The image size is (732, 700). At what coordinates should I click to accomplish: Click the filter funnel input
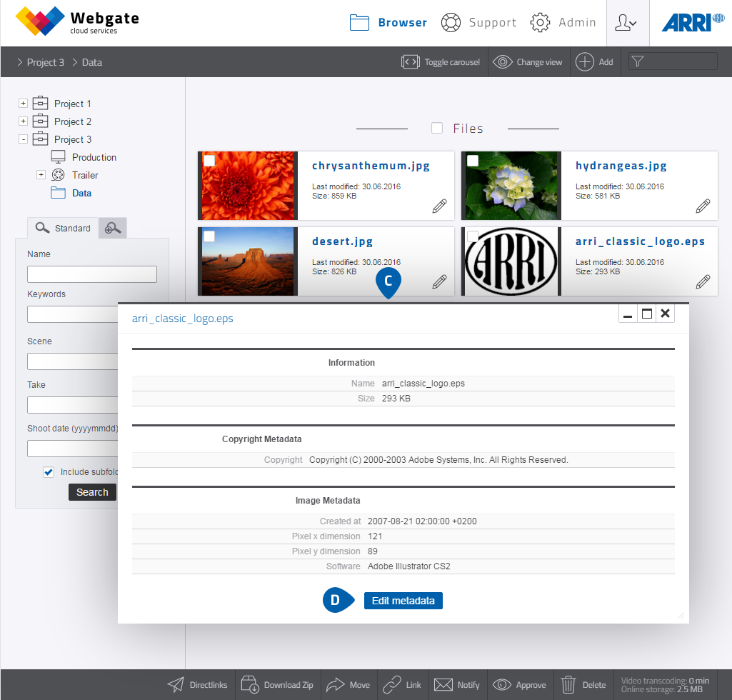673,61
